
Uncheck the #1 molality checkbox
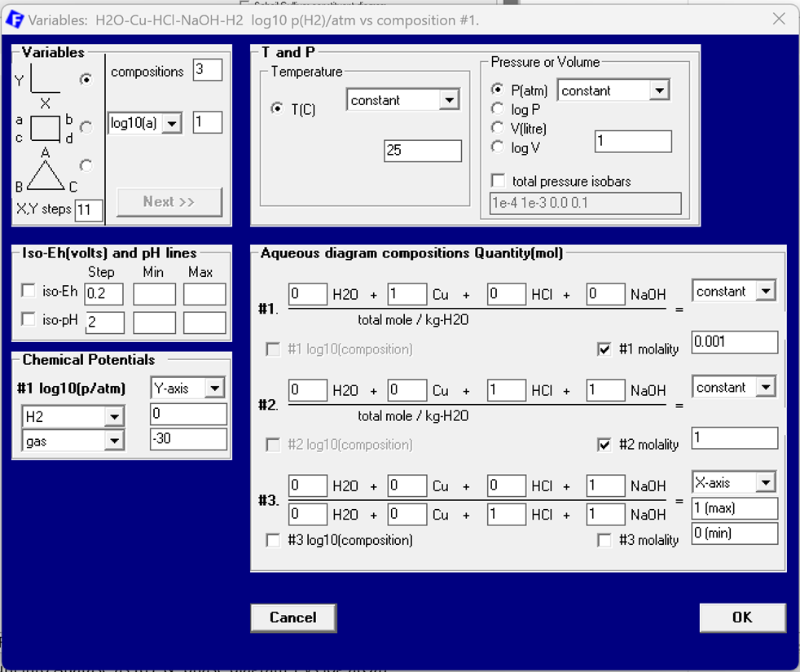tap(604, 349)
